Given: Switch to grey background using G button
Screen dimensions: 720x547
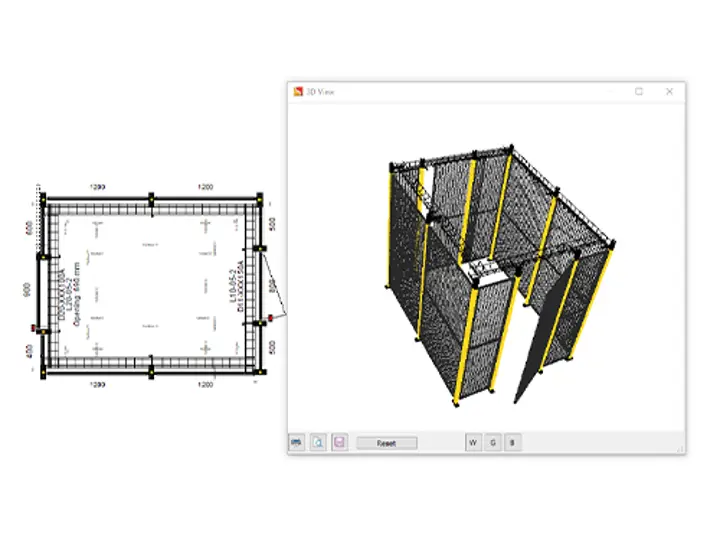Looking at the screenshot, I should point(492,442).
